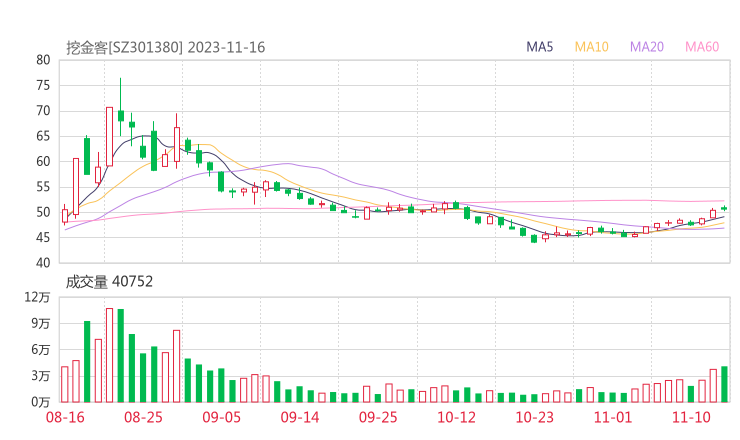Click the 09-05 date axis label
The image size is (740, 440).
tap(221, 417)
